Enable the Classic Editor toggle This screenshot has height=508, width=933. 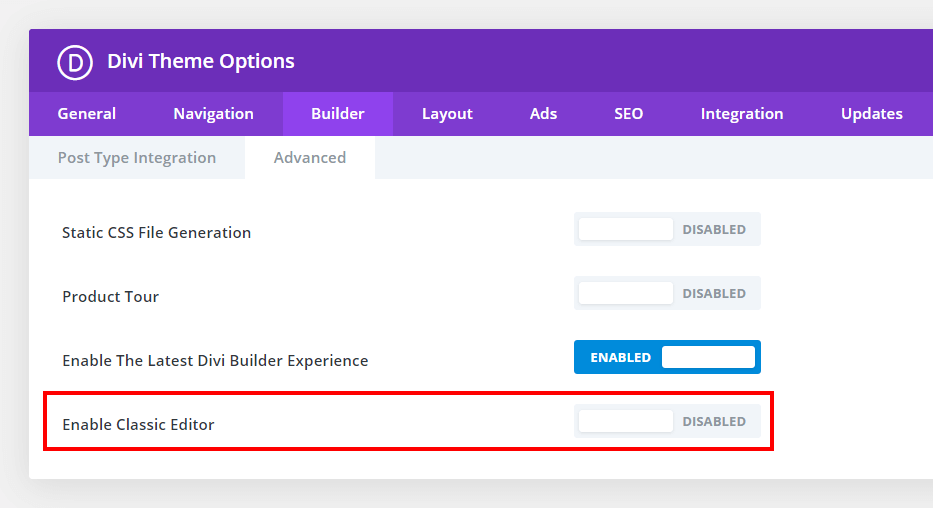tap(667, 421)
